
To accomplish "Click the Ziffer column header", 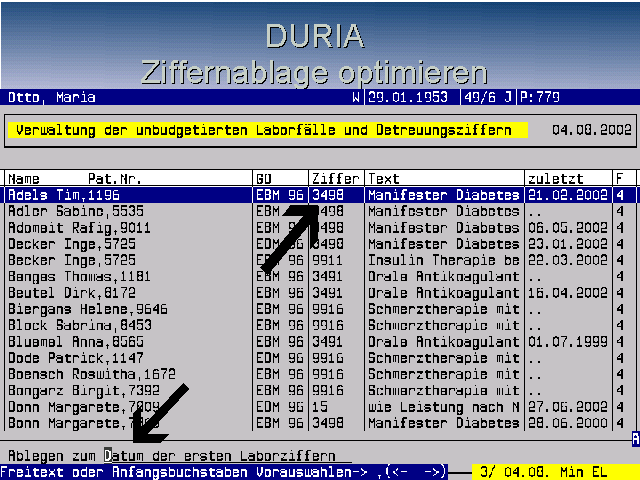I will tap(335, 179).
